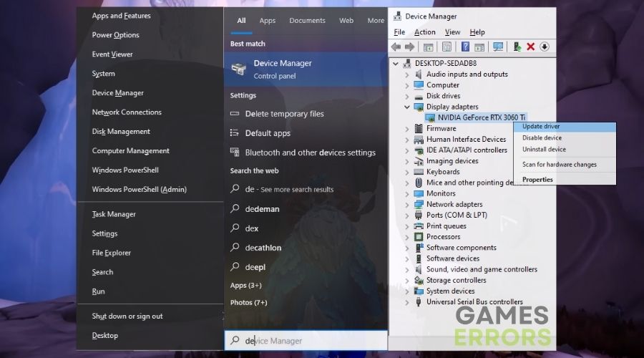Click the Device Manager icon in Best match
The width and height of the screenshot is (644, 358).
point(238,69)
